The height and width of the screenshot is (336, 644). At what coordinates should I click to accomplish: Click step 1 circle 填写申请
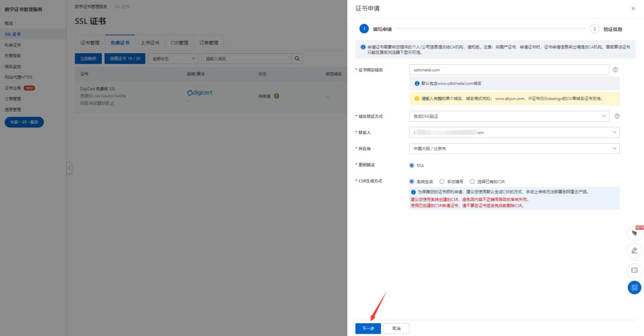coord(364,29)
